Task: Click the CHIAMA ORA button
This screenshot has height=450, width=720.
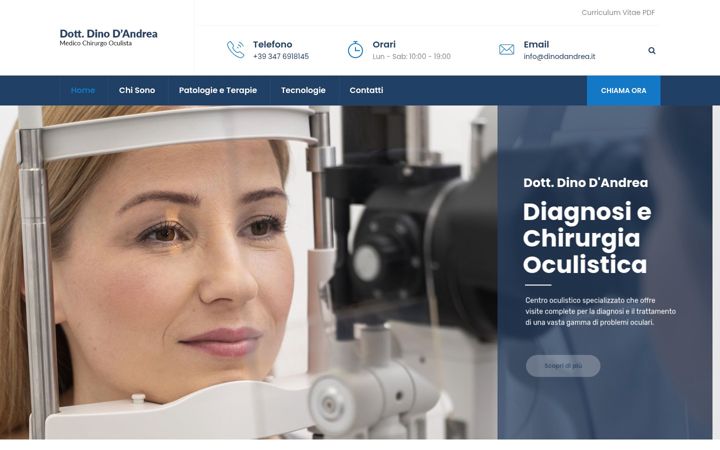Action: click(624, 91)
